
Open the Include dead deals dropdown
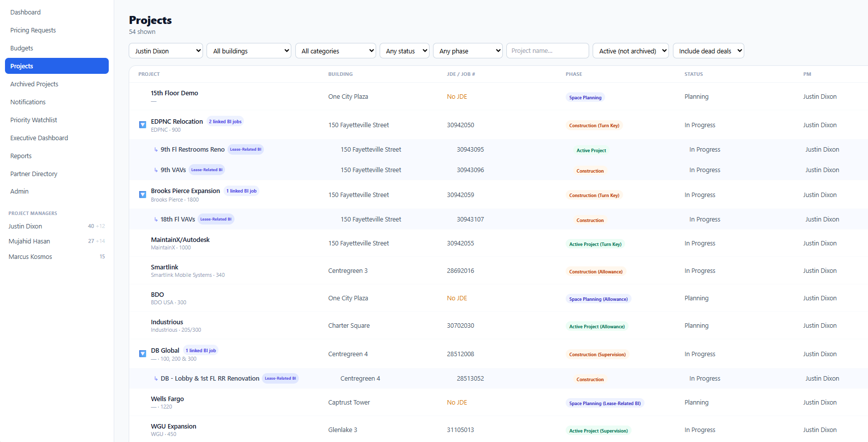[708, 51]
